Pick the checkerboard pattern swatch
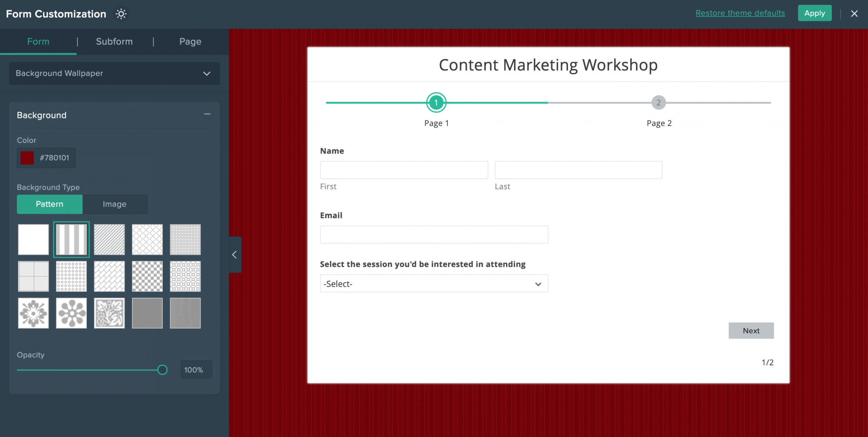Screen dimensions: 868x437 pyautogui.click(x=147, y=276)
